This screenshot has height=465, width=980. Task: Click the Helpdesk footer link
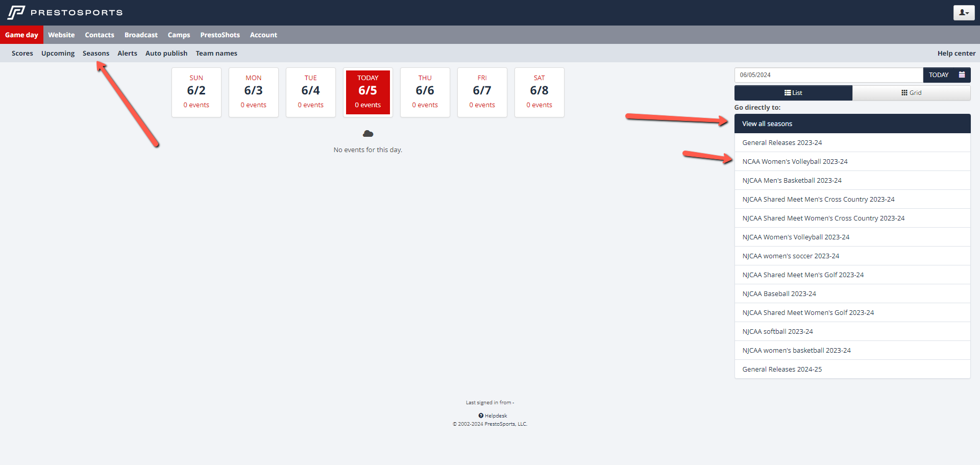[493, 415]
